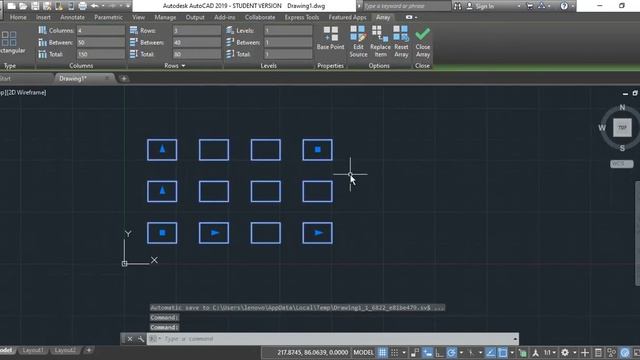The image size is (640, 360).
Task: Close the command line with the X icon
Action: click(130, 339)
